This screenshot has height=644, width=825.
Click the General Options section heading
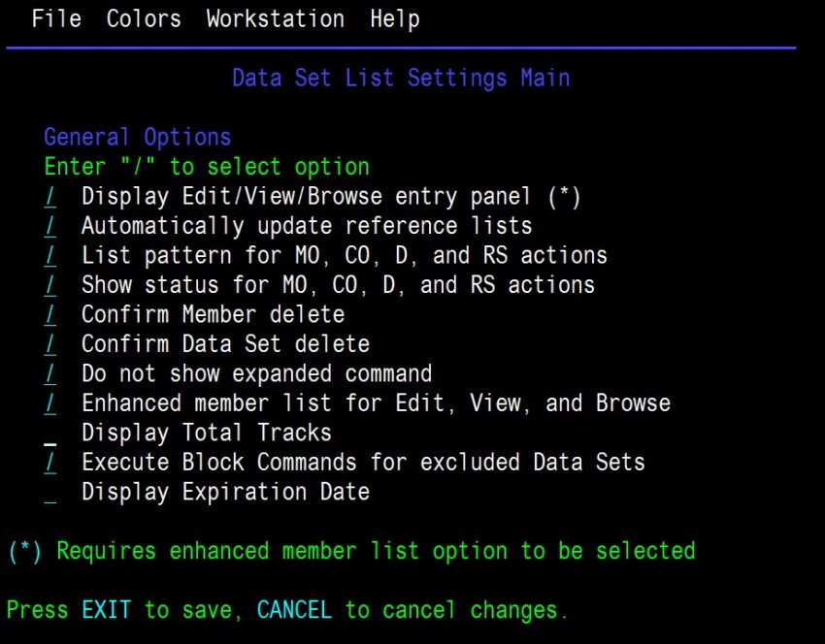click(x=137, y=137)
